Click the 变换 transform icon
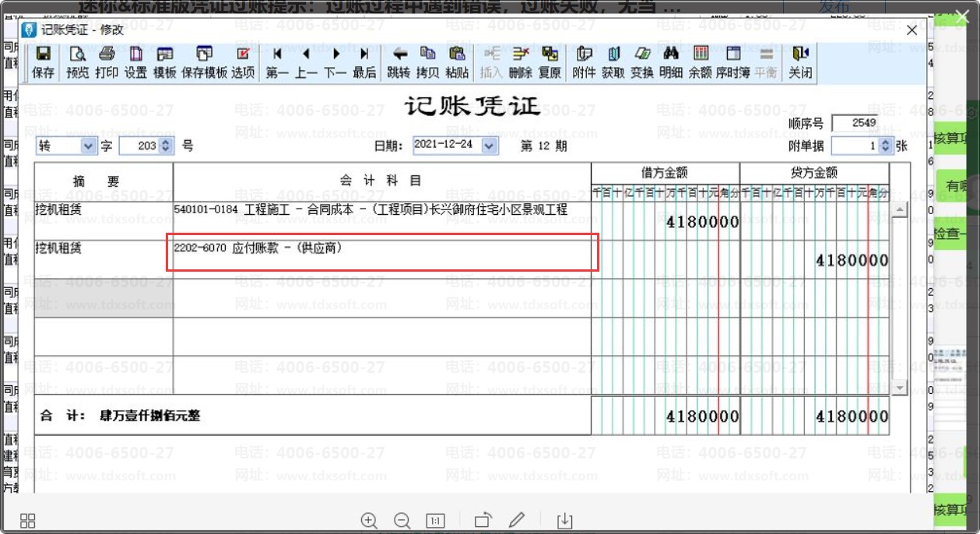 [642, 62]
